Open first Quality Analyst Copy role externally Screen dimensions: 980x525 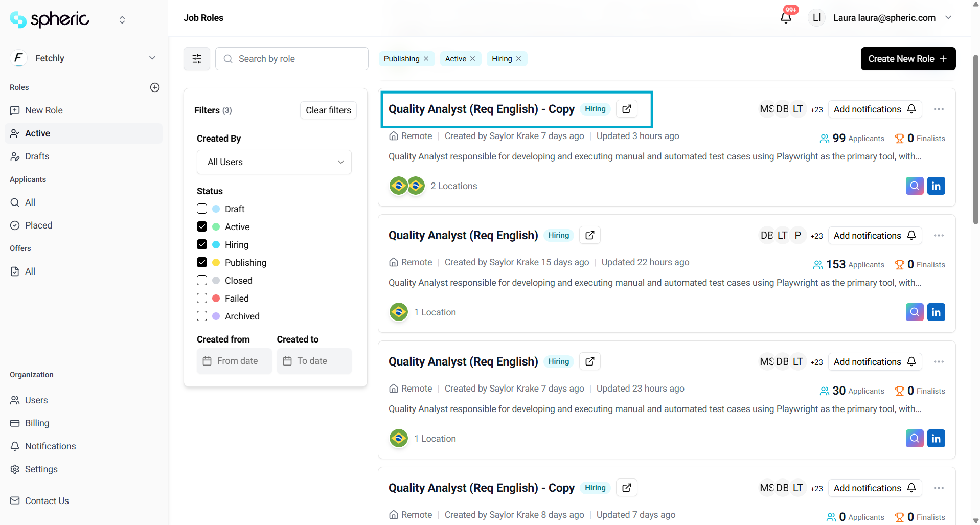tap(626, 109)
